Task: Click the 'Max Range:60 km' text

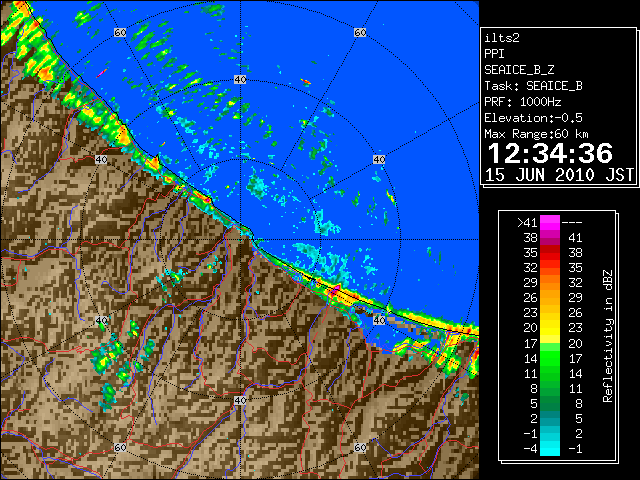Action: [x=536, y=134]
